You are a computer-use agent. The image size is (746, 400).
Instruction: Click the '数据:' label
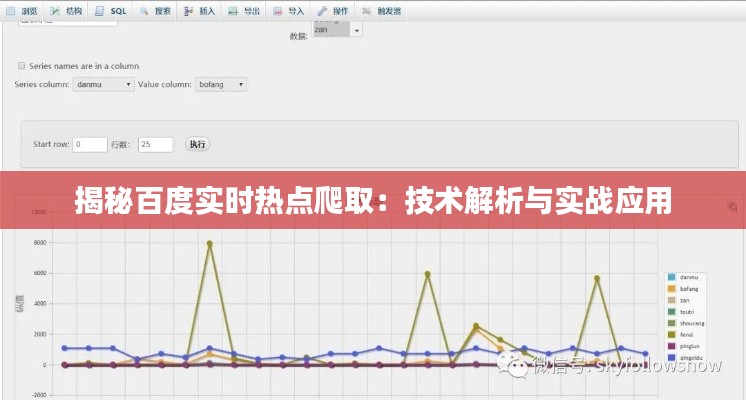pyautogui.click(x=299, y=36)
